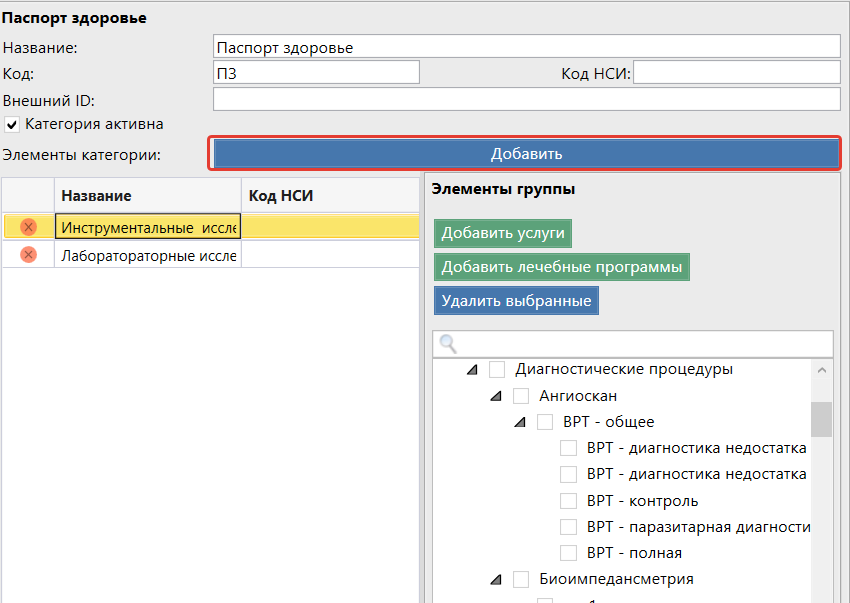Click the magnifier icon in the search box
This screenshot has height=603, width=850.
[x=448, y=344]
